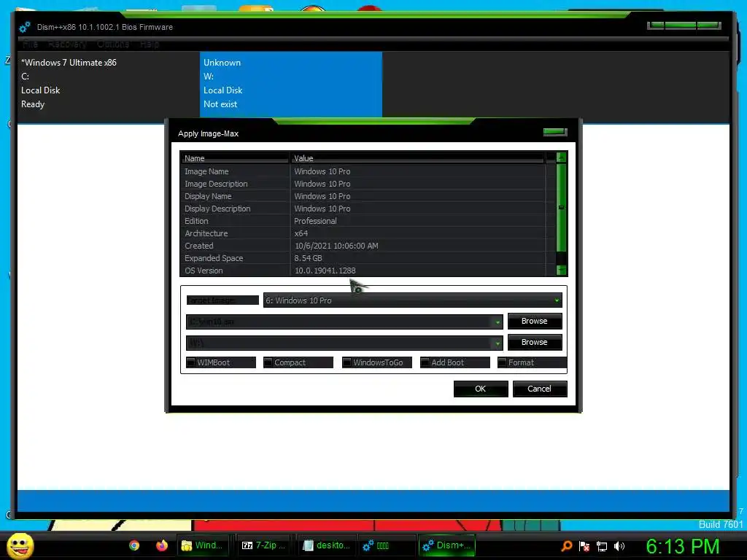Screen dimensions: 747x560
Task: Open the Start menu smiley orb
Action: pos(20,545)
